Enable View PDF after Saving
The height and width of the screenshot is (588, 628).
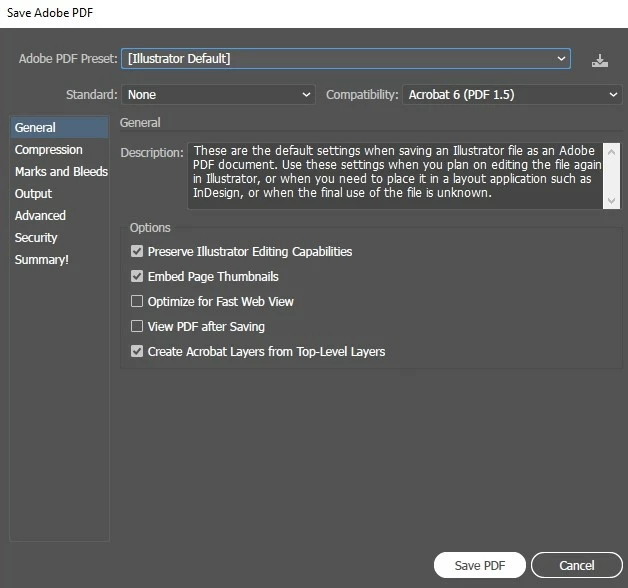tap(137, 326)
